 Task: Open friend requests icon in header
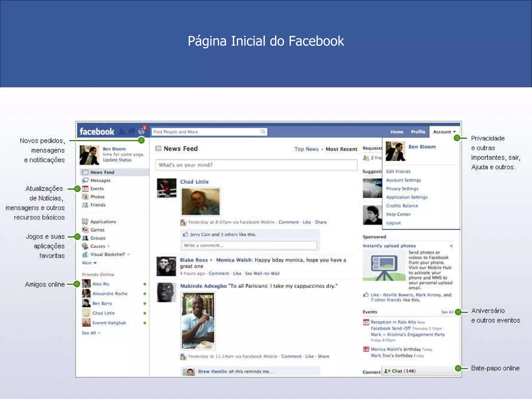[122, 132]
